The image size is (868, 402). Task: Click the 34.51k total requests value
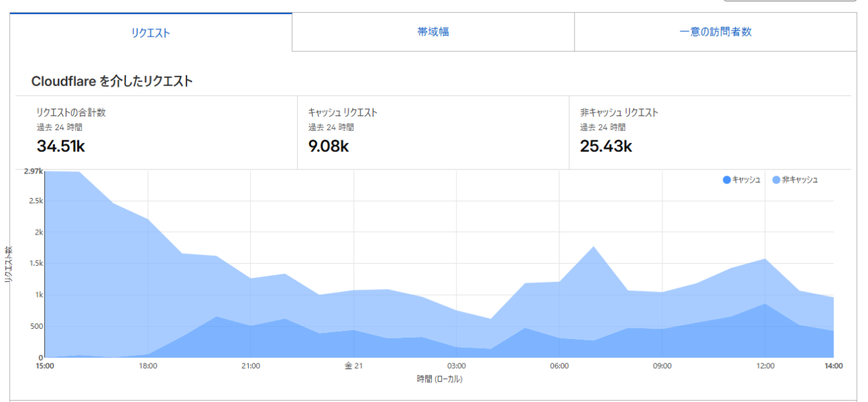tap(60, 146)
